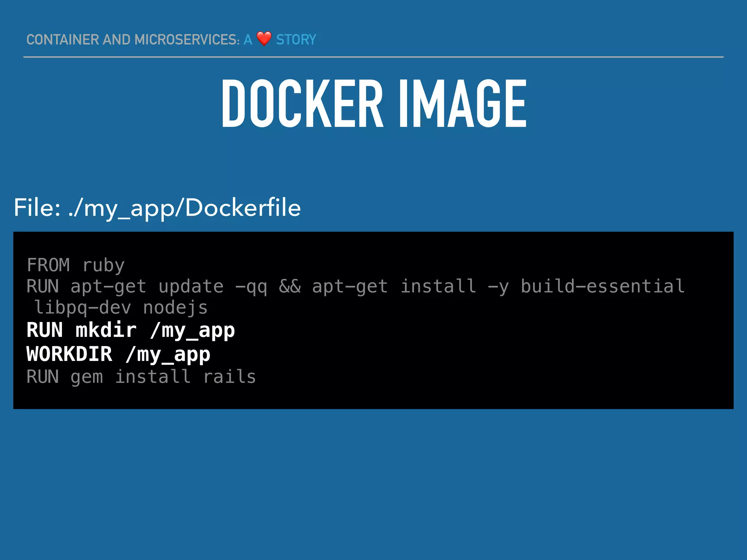Image resolution: width=747 pixels, height=560 pixels.
Task: Click the 'CONTAINER AND MICROSERVICES:' header text
Action: click(x=133, y=39)
